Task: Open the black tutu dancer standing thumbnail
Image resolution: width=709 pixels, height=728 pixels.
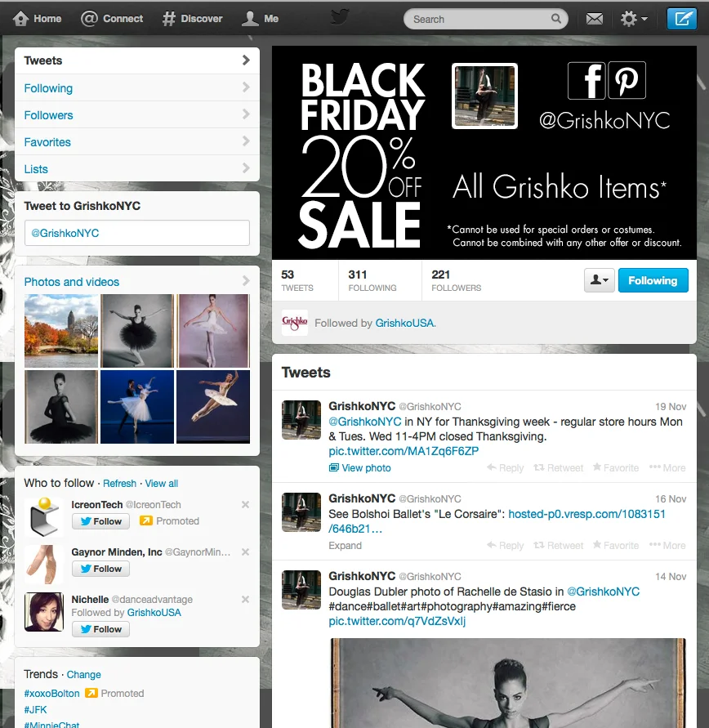Action: click(137, 331)
